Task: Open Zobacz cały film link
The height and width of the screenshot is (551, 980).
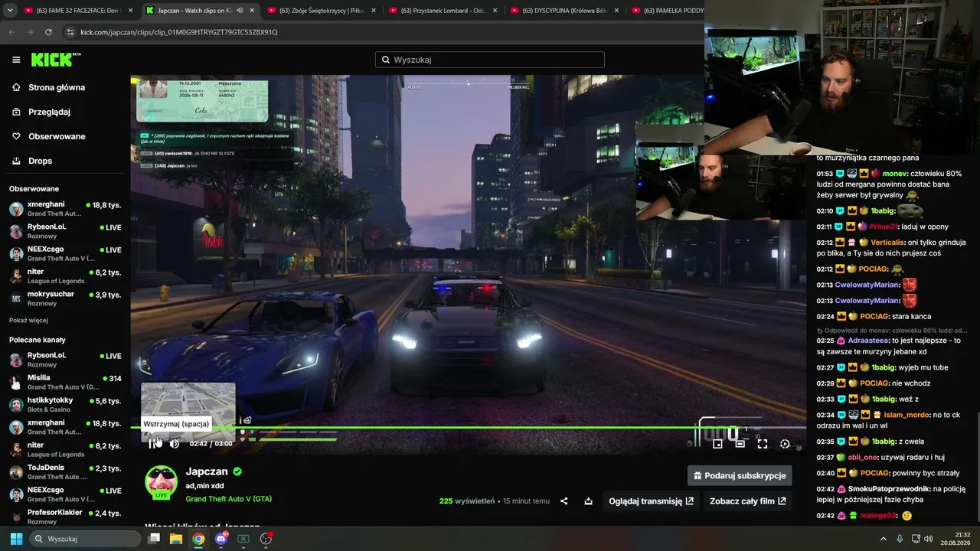Action: pyautogui.click(x=747, y=501)
